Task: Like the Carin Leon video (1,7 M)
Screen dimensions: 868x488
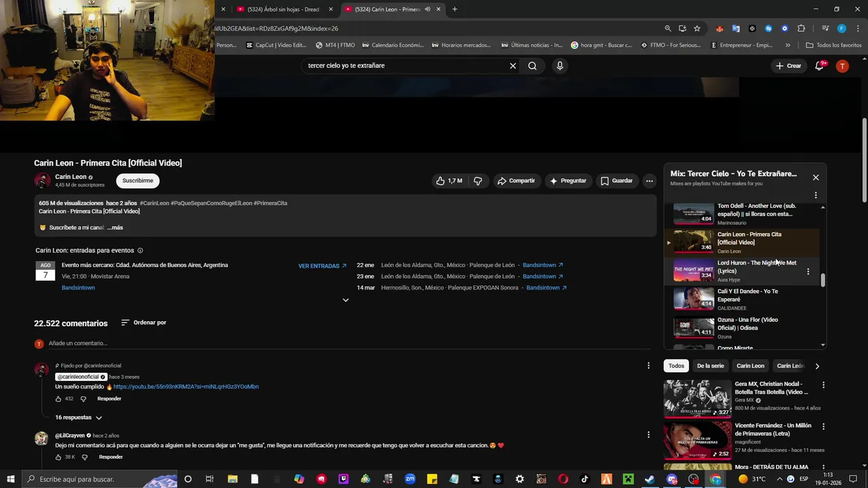Action: [x=449, y=181]
